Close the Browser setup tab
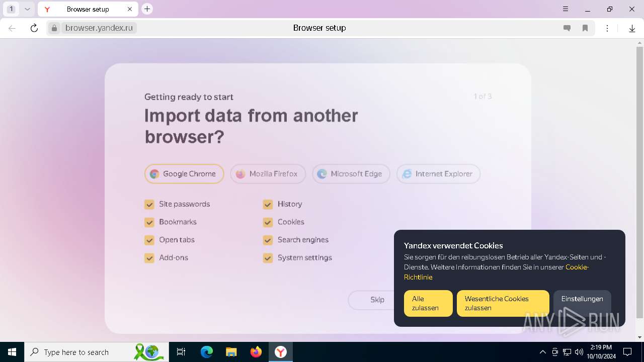Image resolution: width=644 pixels, height=362 pixels. point(130,9)
